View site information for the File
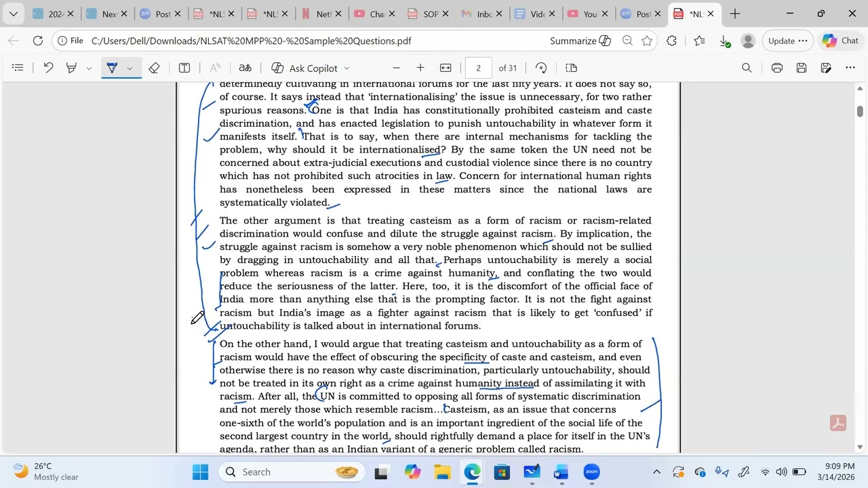 tap(71, 41)
